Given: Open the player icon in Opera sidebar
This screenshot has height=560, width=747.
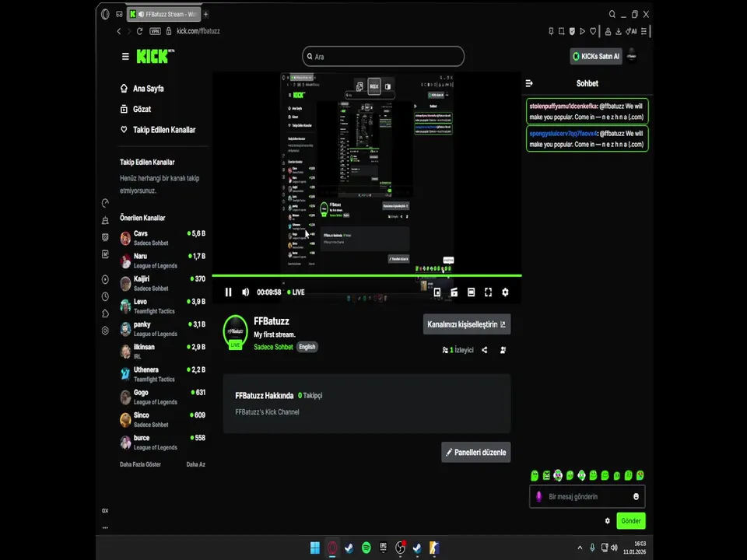Looking at the screenshot, I should point(105,279).
